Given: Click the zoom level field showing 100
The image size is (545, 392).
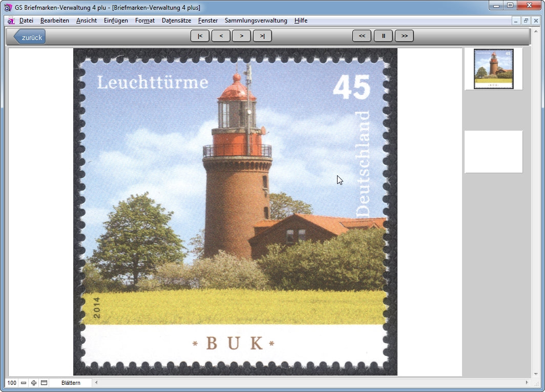Looking at the screenshot, I should pos(11,383).
